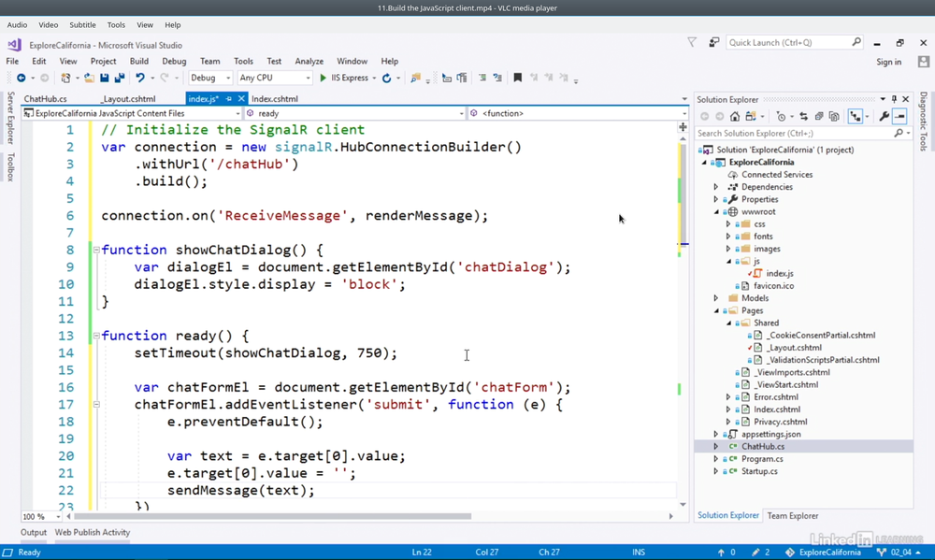Open the Analyze menu

pyautogui.click(x=309, y=62)
